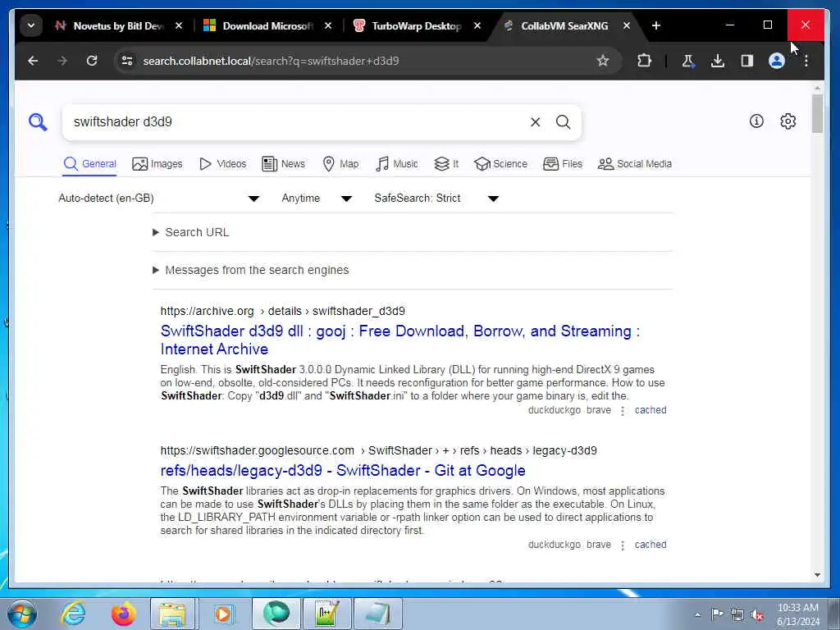Toggle Chrome side panel icon
Screen dimensions: 840x630
(746, 61)
